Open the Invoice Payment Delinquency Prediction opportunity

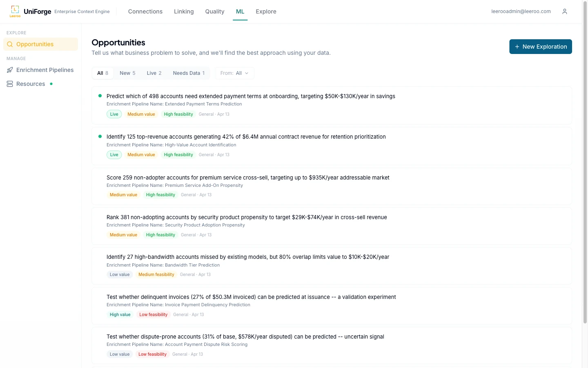point(251,297)
